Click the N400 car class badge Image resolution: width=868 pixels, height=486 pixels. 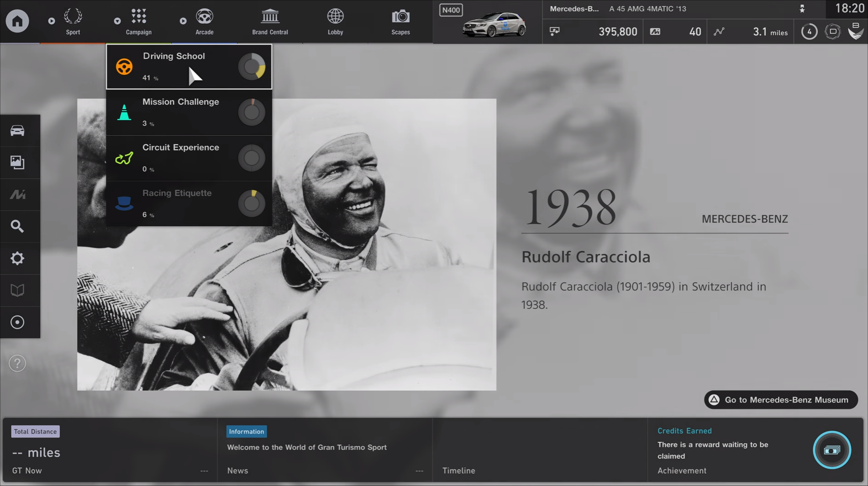[x=451, y=10]
